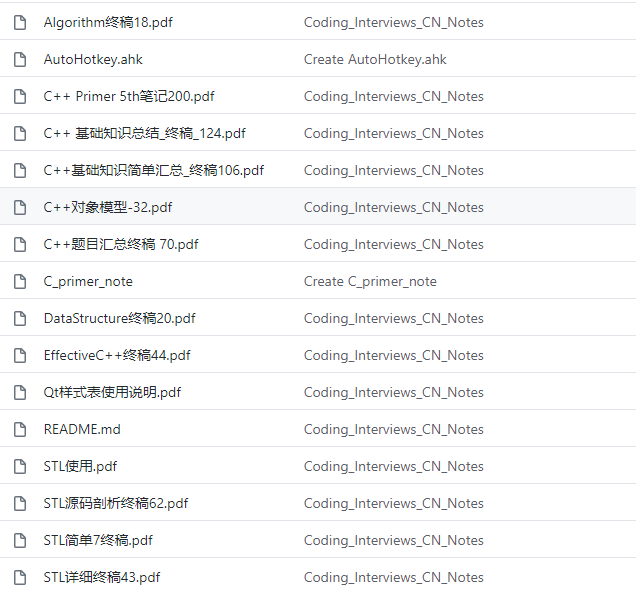Open 'Create AutoHotkey.ahk' commit message
This screenshot has height=590, width=636.
tap(375, 60)
